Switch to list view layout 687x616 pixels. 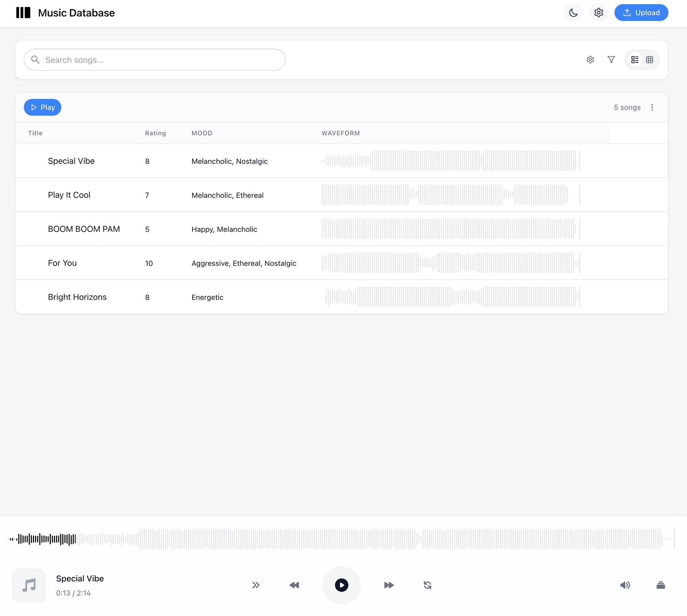pos(635,59)
